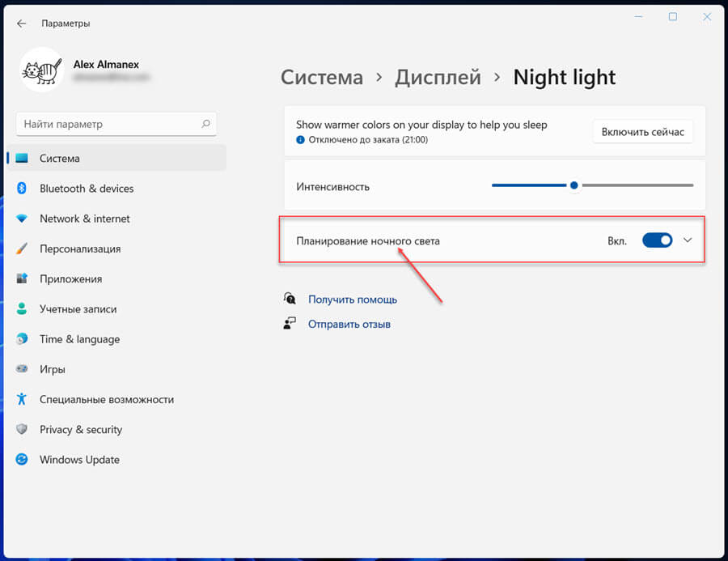The height and width of the screenshot is (561, 728).
Task: Open Приложения settings page
Action: pyautogui.click(x=116, y=278)
